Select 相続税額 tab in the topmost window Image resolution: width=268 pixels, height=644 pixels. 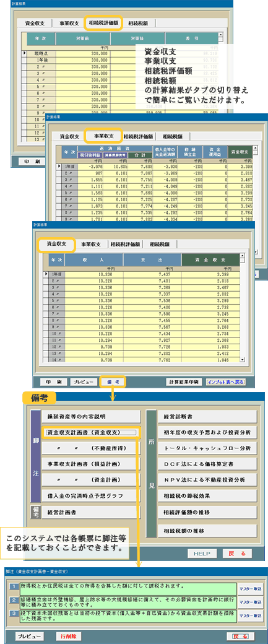point(139,24)
